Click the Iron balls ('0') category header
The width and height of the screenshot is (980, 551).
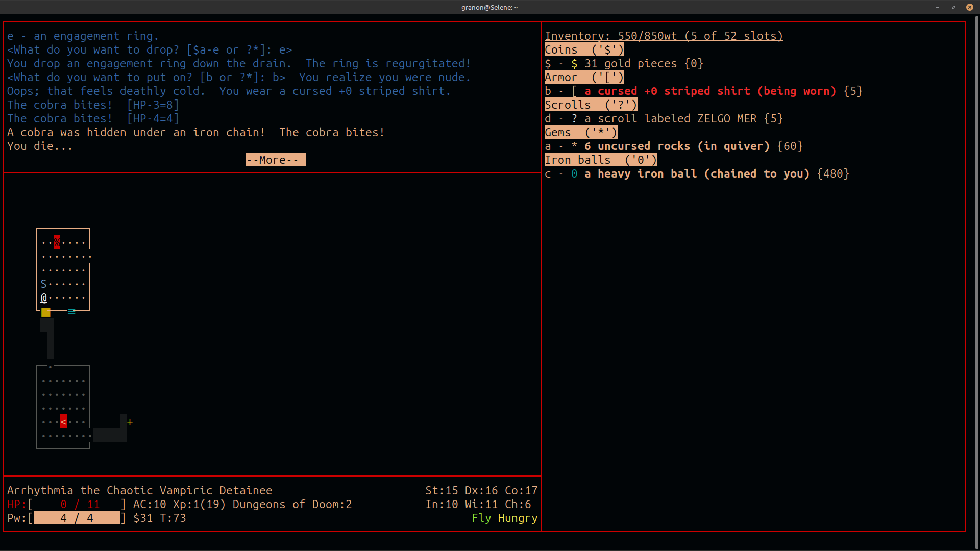[601, 160]
